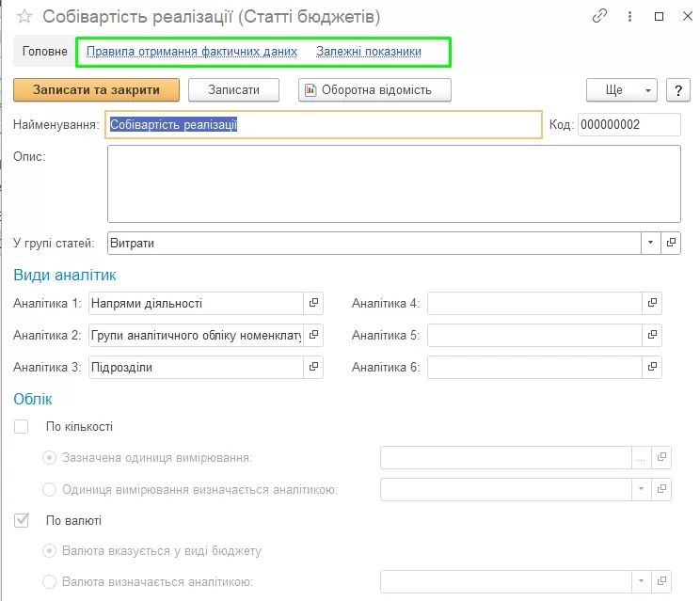Screen dimensions: 700x601
Task: Click the Облік section heading
Action: click(33, 399)
